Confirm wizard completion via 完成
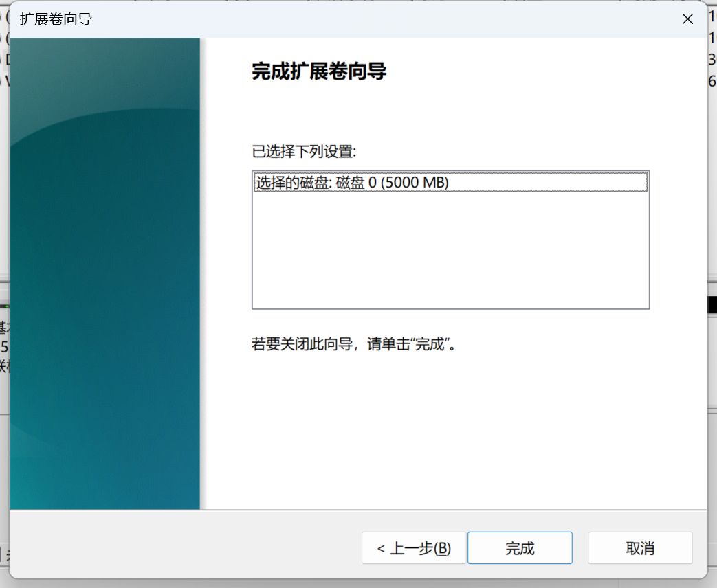 click(519, 547)
